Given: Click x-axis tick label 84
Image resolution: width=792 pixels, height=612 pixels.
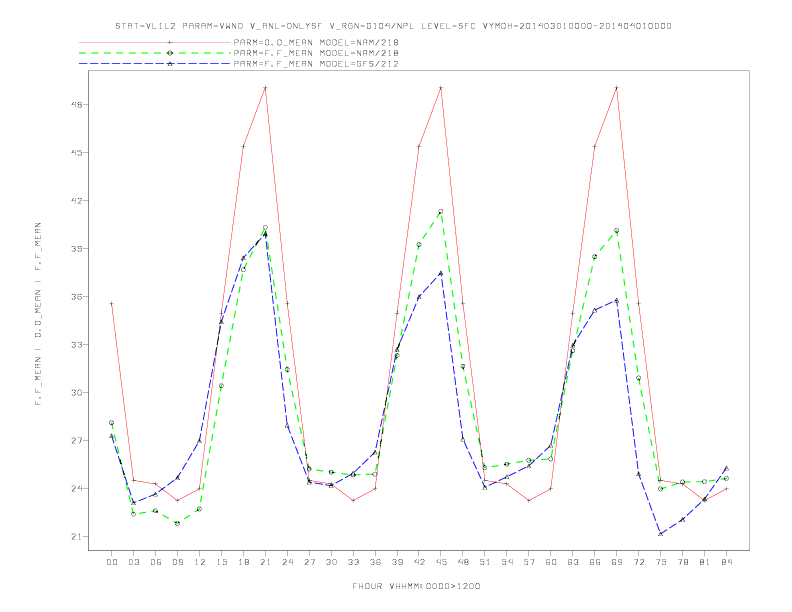Looking at the screenshot, I should tap(727, 562).
